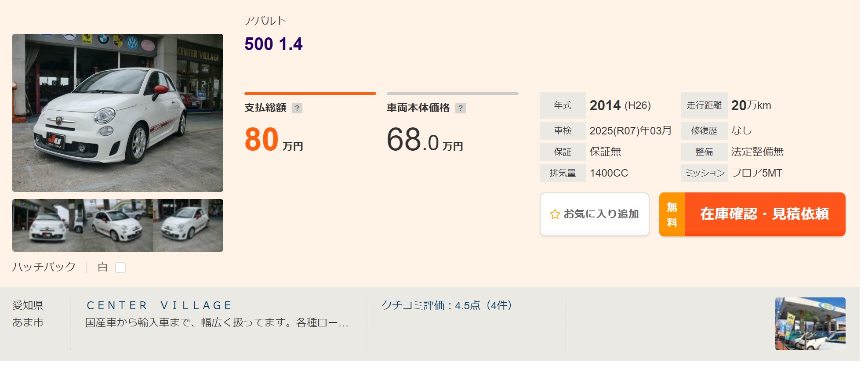Click the vehicle price 68.0万円

click(425, 140)
